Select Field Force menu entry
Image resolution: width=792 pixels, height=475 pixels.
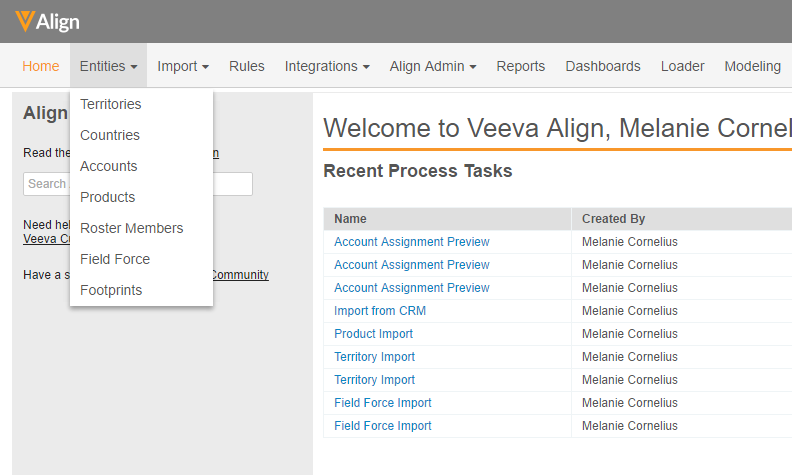click(115, 259)
